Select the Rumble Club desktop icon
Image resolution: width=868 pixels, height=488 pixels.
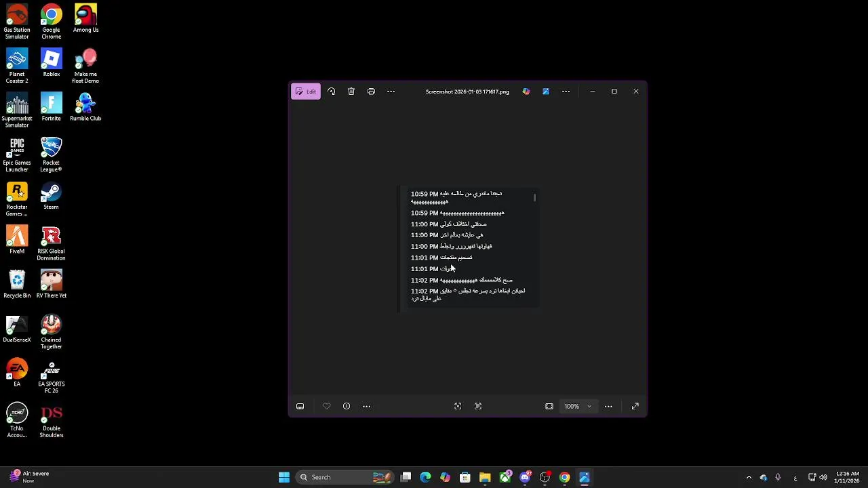coord(85,106)
